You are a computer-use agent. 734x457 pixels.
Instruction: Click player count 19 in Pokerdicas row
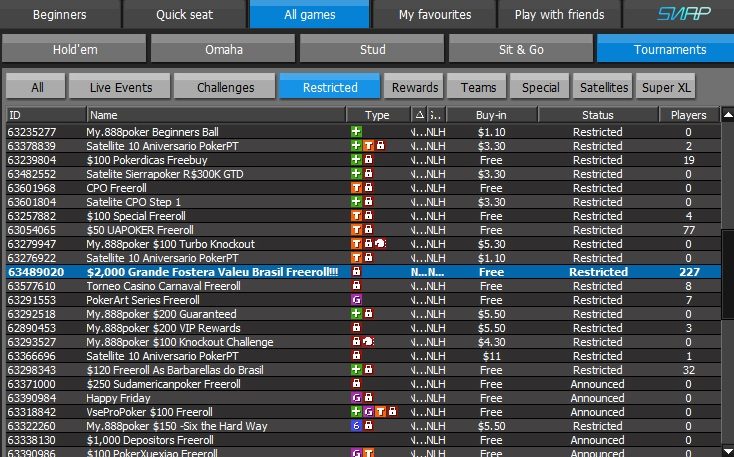pyautogui.click(x=689, y=160)
